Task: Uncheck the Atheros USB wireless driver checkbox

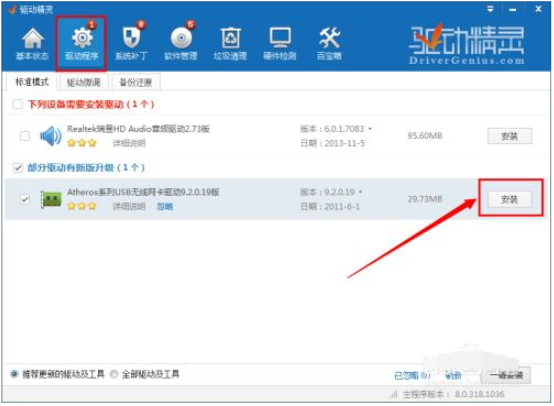Action: point(25,199)
